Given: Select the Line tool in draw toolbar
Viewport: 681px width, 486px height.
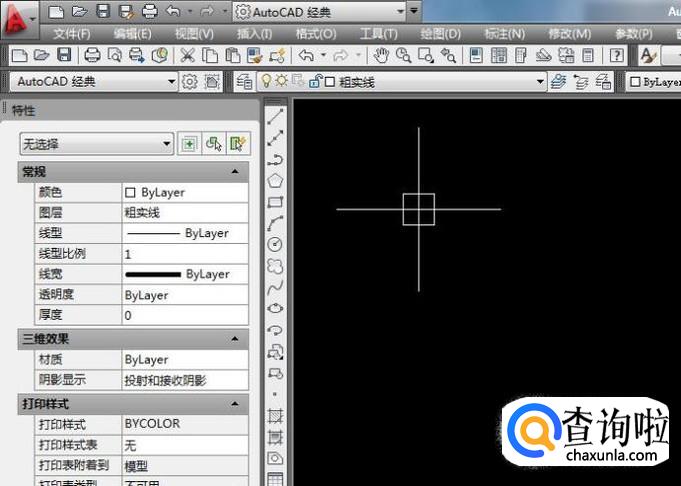Looking at the screenshot, I should pyautogui.click(x=276, y=117).
